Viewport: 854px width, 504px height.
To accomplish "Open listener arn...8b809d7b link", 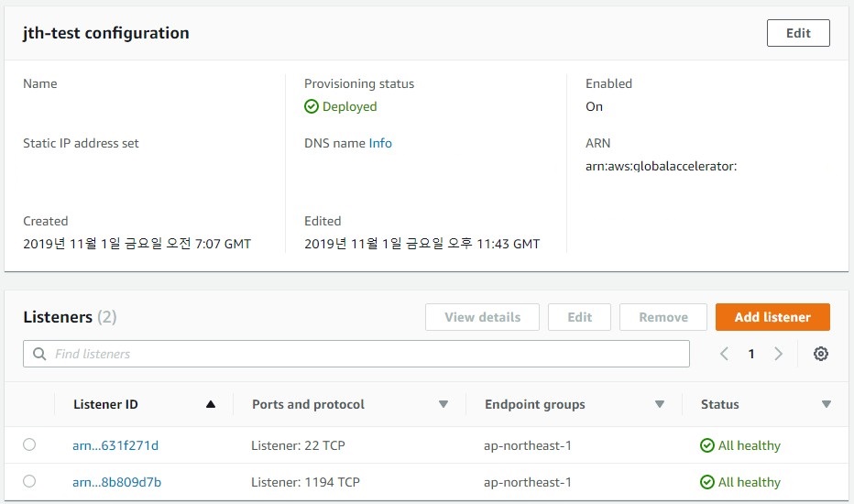I will [x=116, y=482].
